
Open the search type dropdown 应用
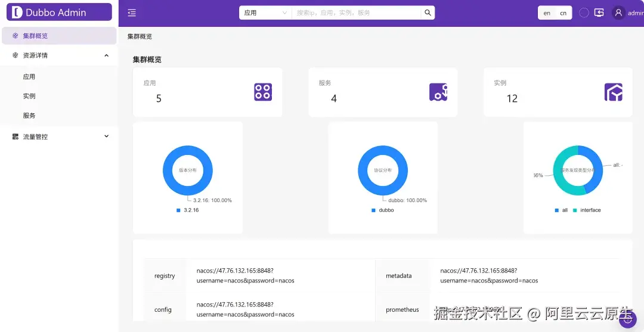point(265,13)
